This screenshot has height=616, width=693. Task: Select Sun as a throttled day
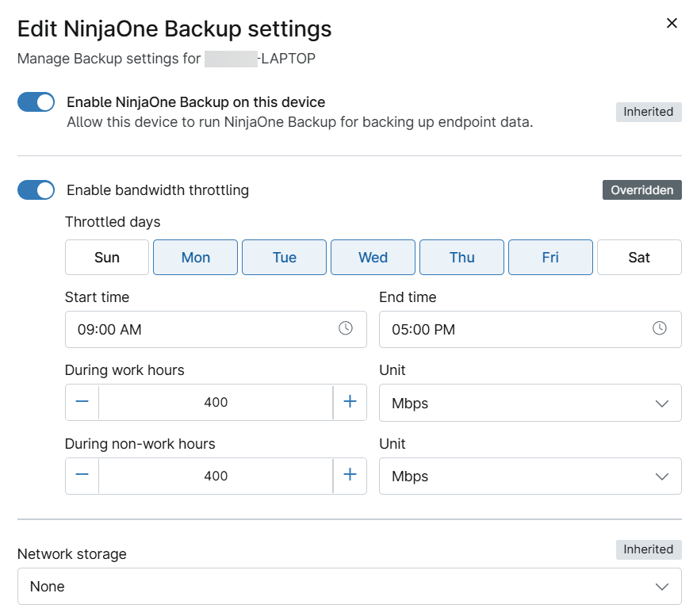coord(107,258)
